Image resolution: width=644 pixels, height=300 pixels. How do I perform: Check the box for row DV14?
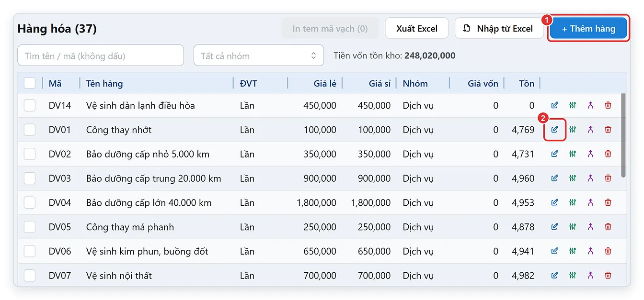tap(30, 105)
